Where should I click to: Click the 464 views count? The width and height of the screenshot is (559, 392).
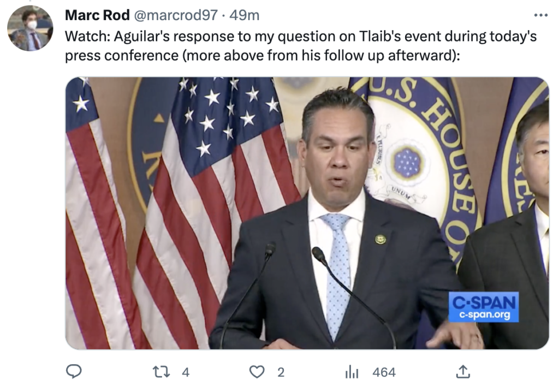point(384,372)
